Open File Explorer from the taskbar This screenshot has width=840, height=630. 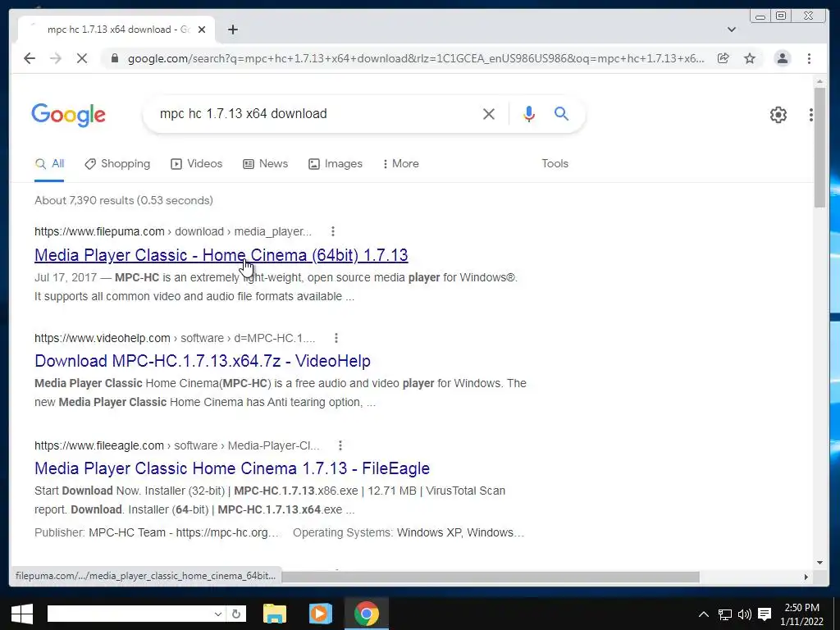tap(275, 614)
